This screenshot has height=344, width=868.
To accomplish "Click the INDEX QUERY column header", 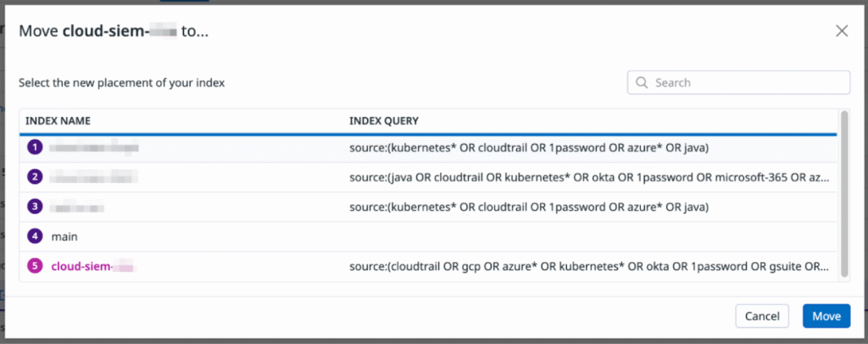I will (384, 120).
